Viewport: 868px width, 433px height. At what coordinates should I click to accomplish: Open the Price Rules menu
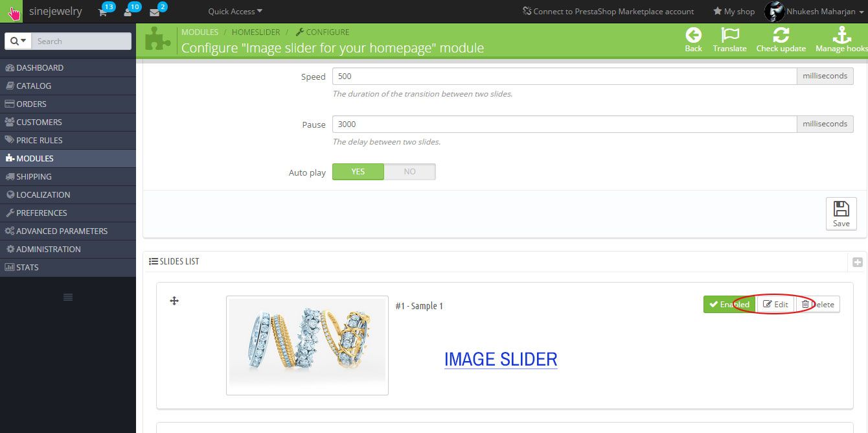(68, 140)
